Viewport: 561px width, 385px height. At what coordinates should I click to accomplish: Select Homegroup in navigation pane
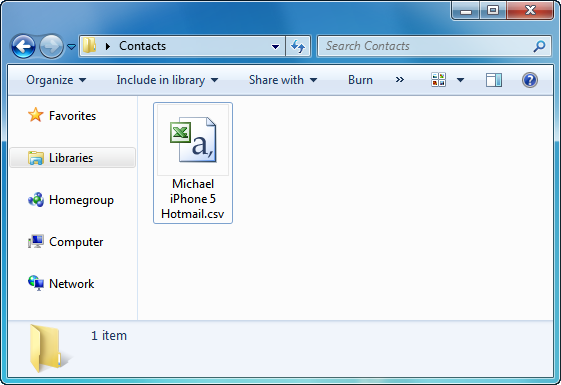(81, 200)
